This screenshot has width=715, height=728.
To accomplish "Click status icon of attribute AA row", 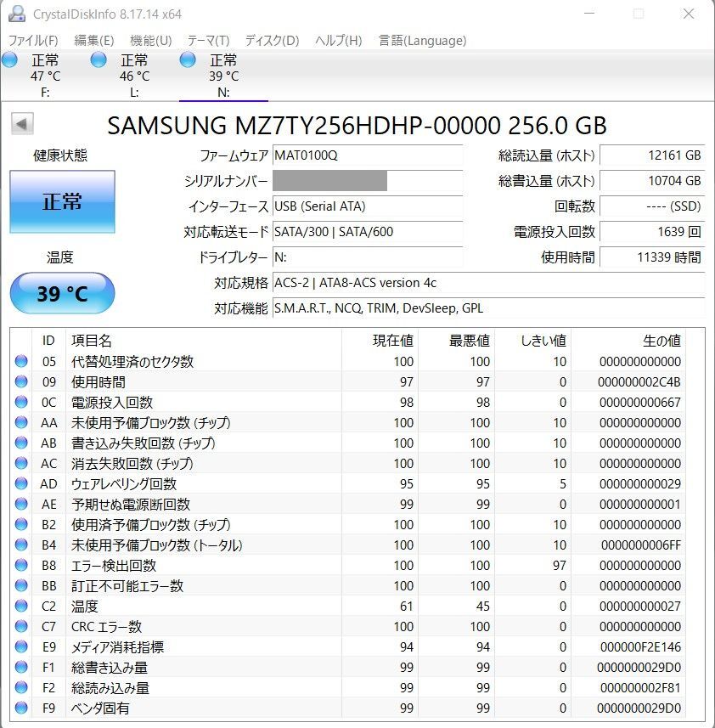I will [21, 422].
